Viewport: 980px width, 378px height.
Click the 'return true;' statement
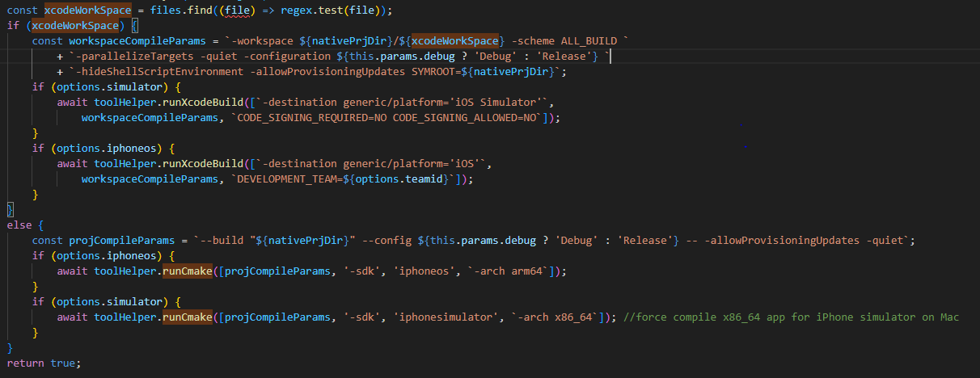click(44, 363)
